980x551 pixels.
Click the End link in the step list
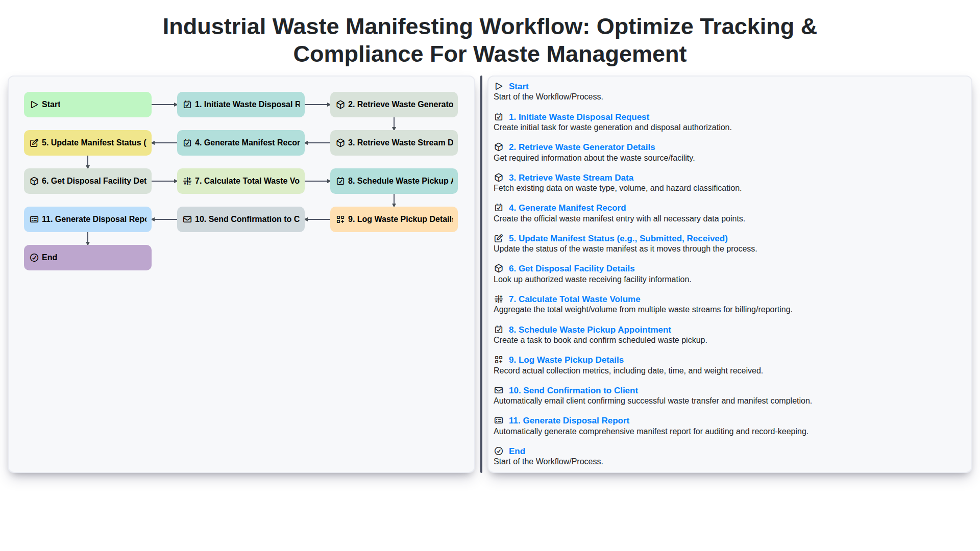517,451
